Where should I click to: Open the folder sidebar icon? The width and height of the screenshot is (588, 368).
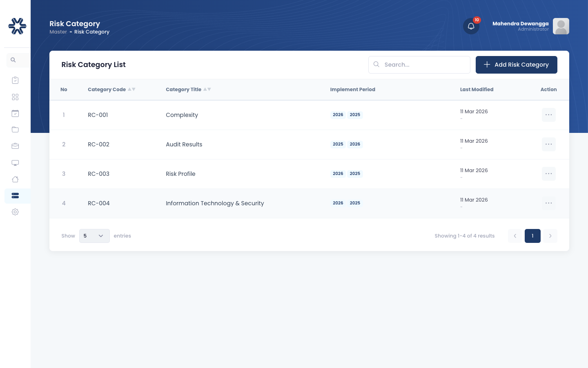click(15, 130)
